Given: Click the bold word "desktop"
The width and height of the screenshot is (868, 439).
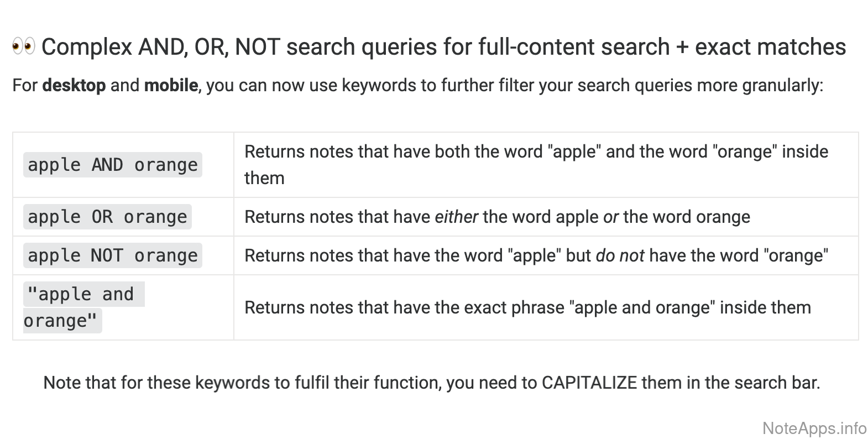Looking at the screenshot, I should point(74,85).
